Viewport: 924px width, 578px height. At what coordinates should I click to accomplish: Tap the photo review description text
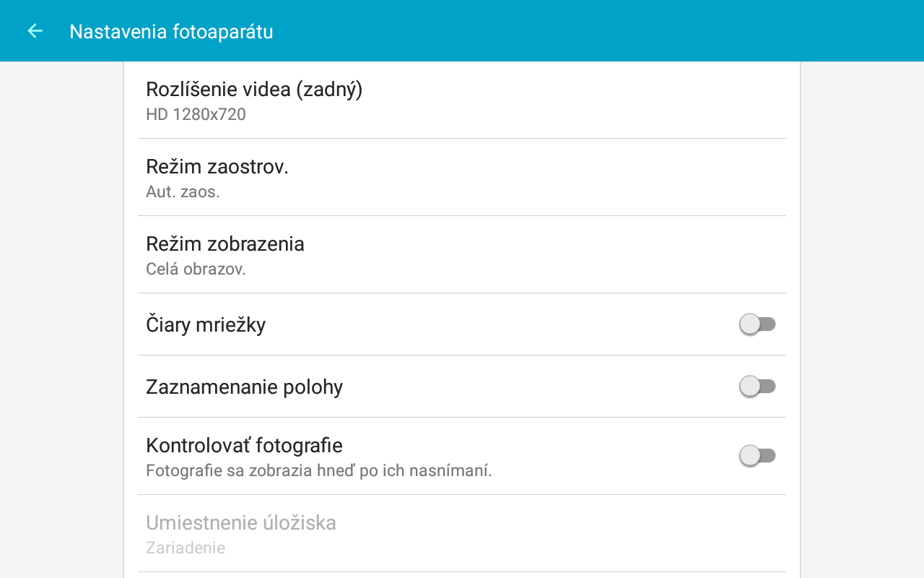pyautogui.click(x=319, y=470)
